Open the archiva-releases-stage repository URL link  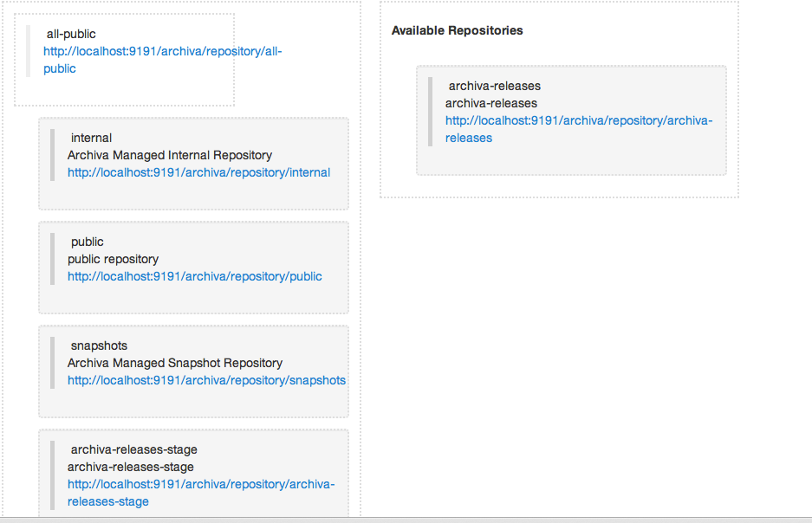point(200,485)
